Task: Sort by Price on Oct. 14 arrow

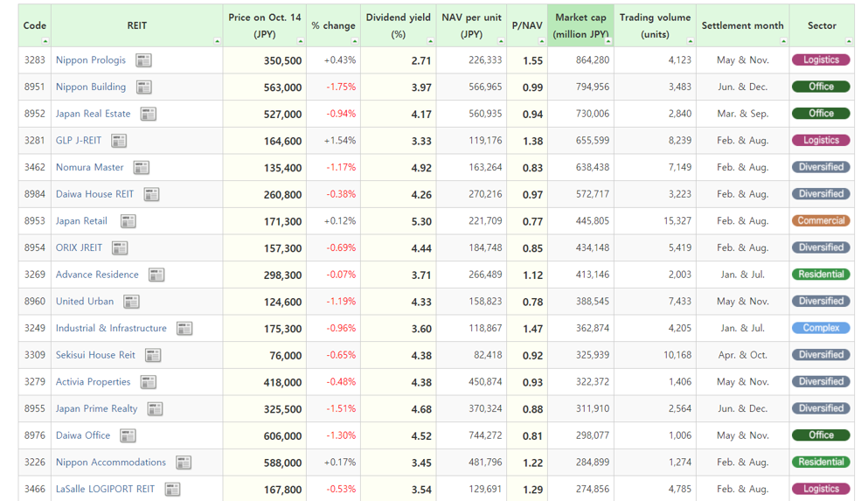Action: (301, 41)
